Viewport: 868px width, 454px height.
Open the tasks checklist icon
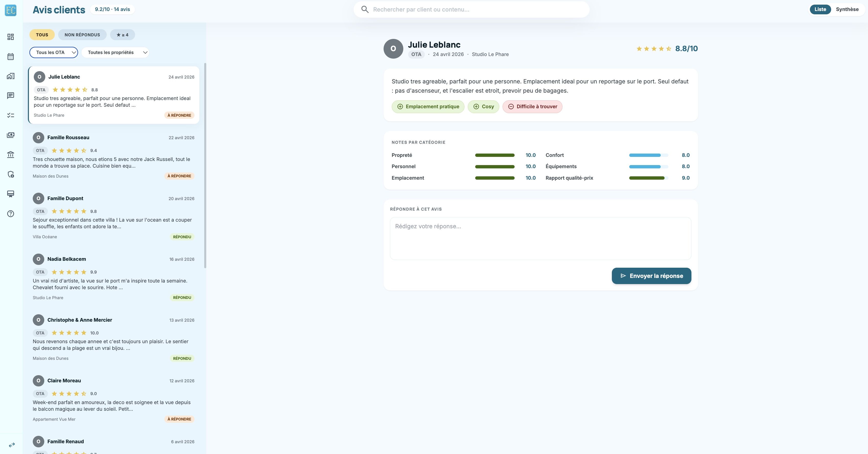[10, 115]
